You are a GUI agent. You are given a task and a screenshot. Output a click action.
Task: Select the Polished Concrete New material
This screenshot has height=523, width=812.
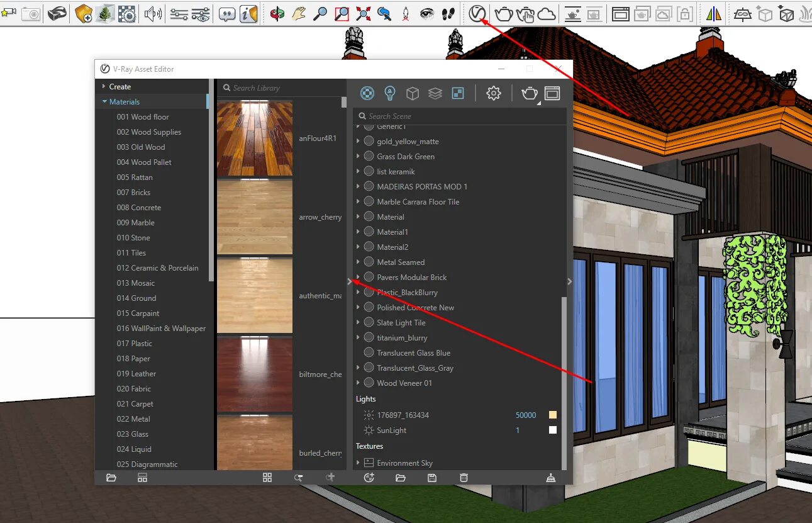(x=416, y=307)
